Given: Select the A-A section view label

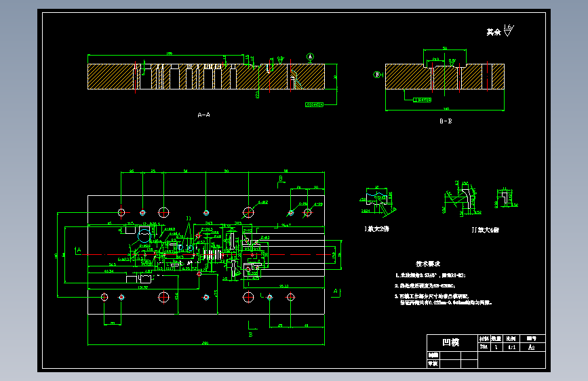Looking at the screenshot, I should (x=203, y=115).
